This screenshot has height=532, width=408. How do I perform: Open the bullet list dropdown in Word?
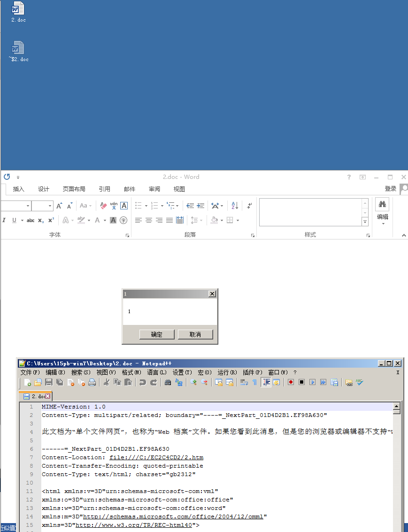(x=146, y=206)
